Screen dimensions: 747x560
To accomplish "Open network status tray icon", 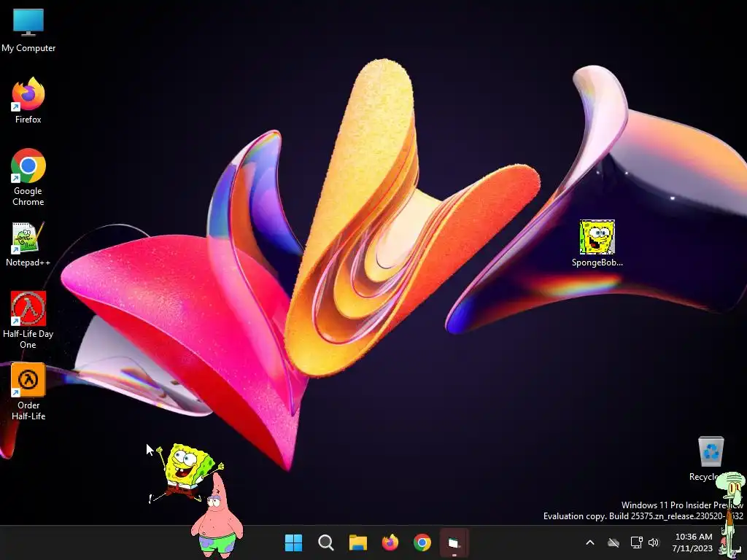I will 636,542.
